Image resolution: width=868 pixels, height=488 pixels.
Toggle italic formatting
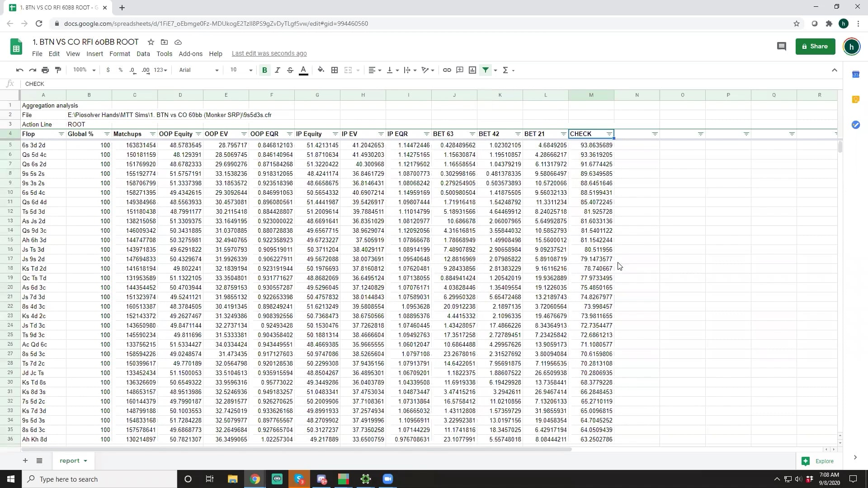click(x=278, y=70)
